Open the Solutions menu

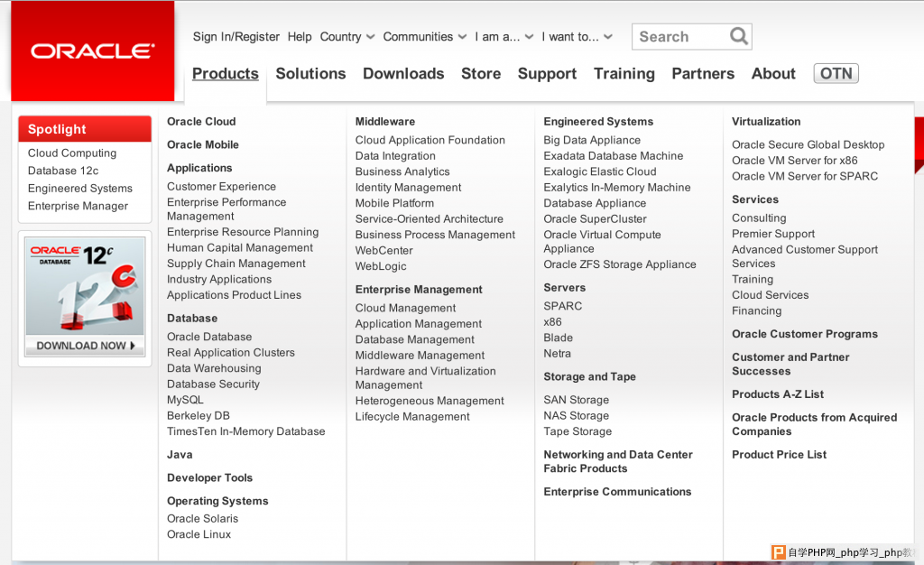click(310, 74)
